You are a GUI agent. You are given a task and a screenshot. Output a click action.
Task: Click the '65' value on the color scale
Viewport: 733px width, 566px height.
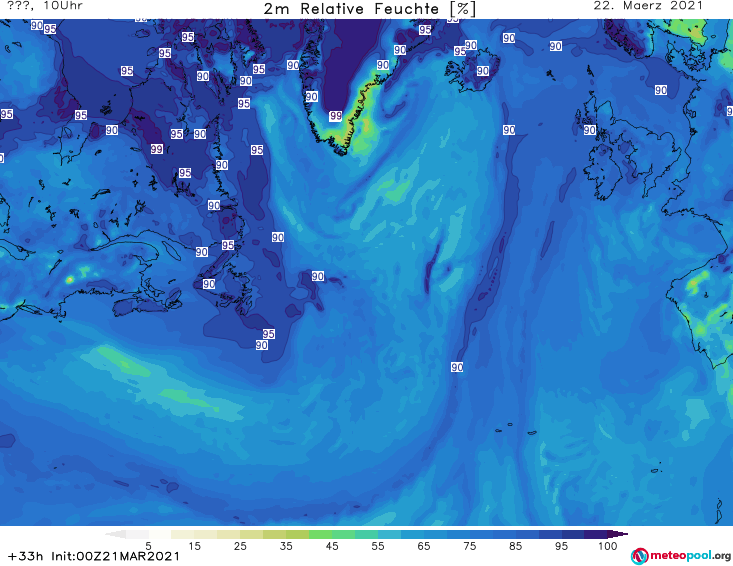coord(424,546)
